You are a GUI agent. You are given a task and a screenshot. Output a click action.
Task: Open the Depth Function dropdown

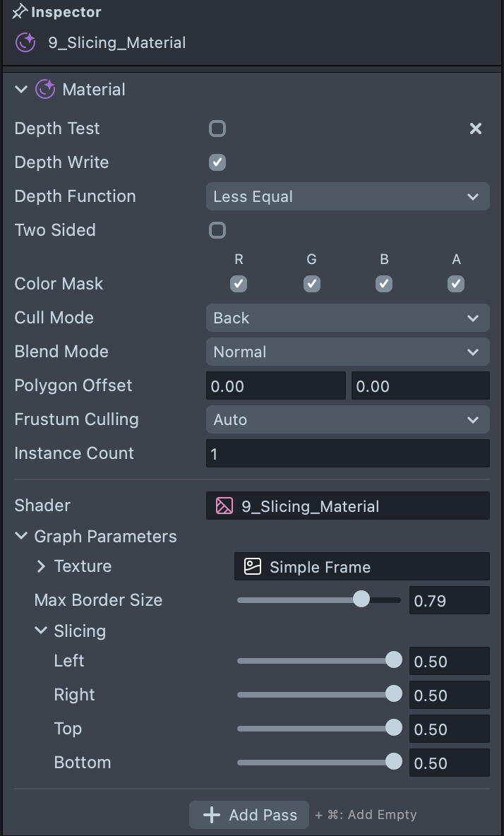click(x=347, y=197)
